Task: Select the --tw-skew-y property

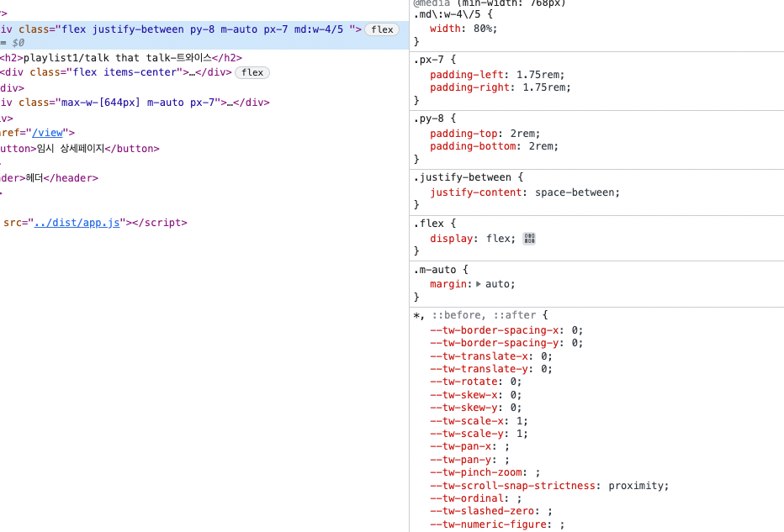Action: point(464,408)
